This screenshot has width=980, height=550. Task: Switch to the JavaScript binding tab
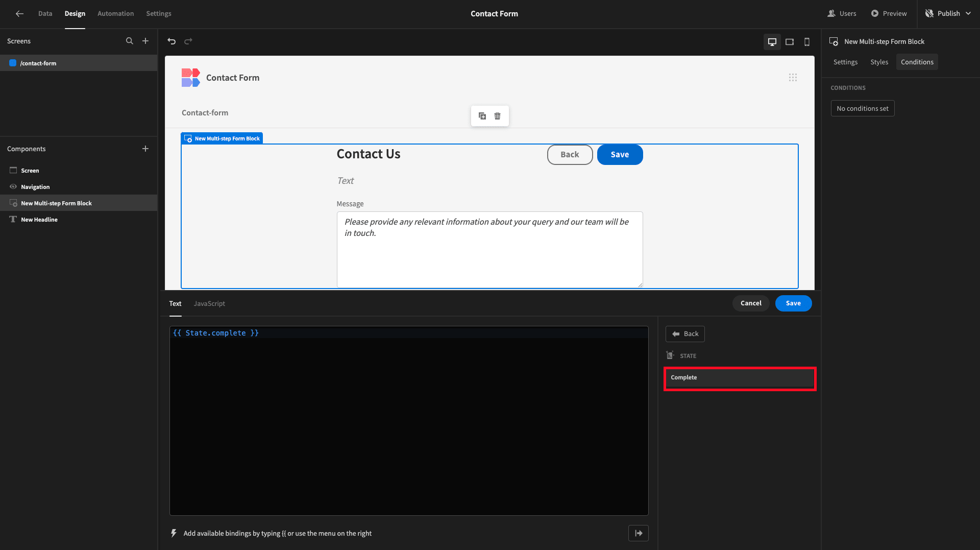pos(209,303)
